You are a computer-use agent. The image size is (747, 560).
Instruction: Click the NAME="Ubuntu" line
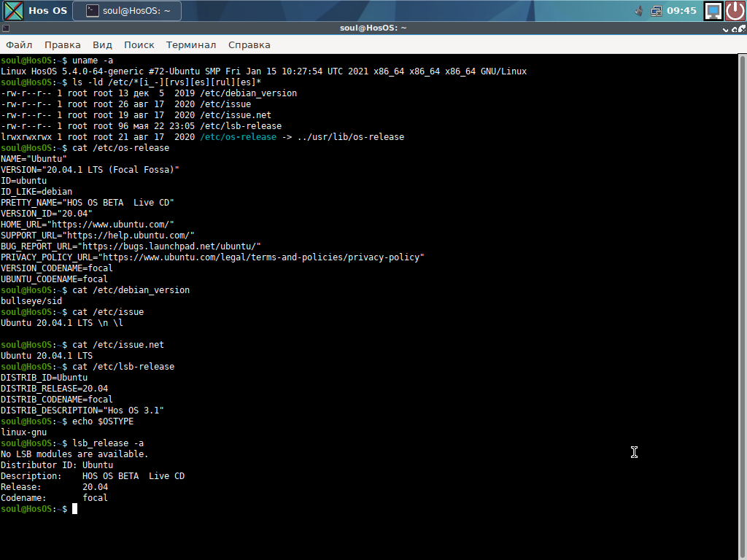pos(34,159)
